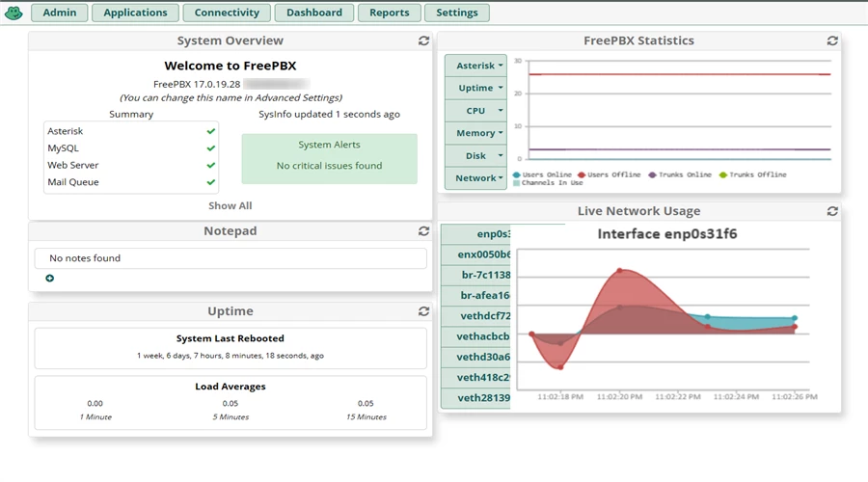This screenshot has width=868, height=482.
Task: Click the System Alerts green box
Action: [x=330, y=158]
